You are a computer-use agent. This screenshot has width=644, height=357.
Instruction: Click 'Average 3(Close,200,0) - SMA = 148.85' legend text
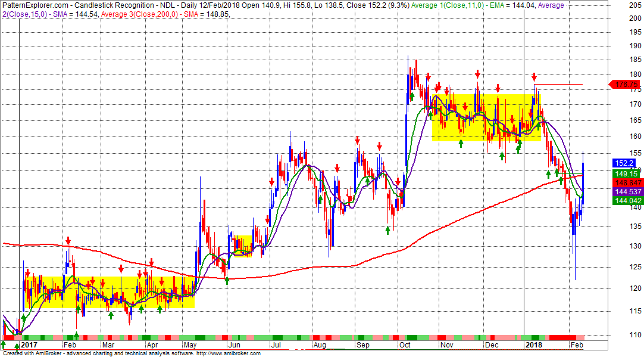pyautogui.click(x=165, y=14)
